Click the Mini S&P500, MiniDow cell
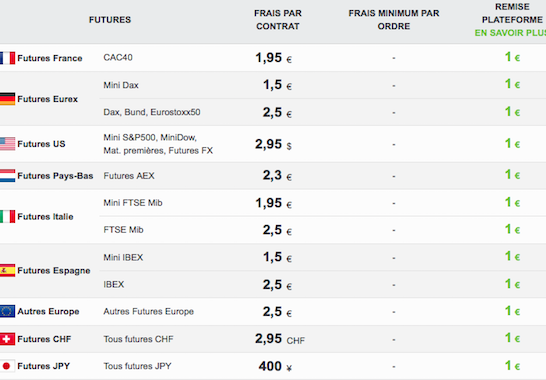The height and width of the screenshot is (380, 546). coord(158,144)
